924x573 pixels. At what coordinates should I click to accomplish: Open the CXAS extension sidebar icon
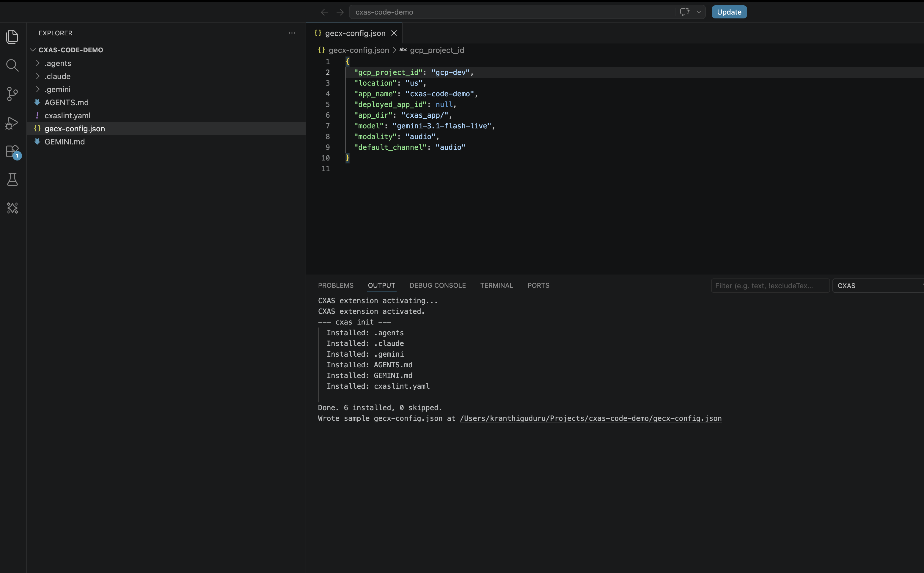(x=12, y=208)
